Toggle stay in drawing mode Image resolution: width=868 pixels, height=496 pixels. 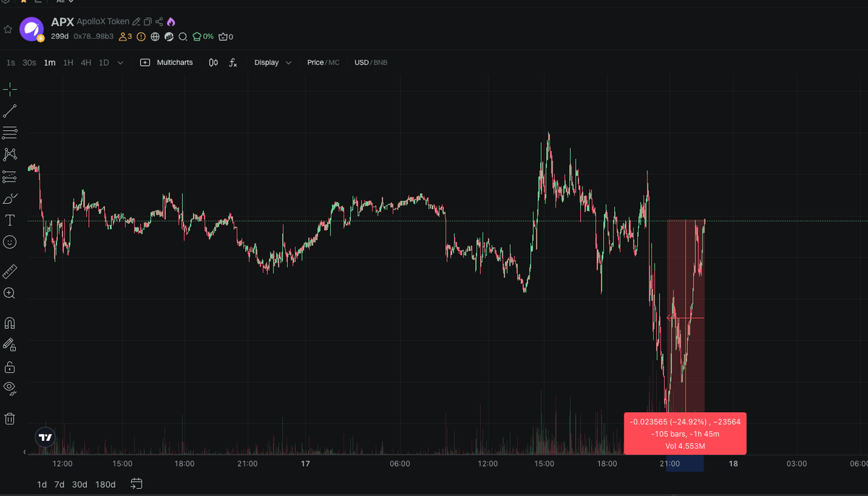tap(10, 344)
